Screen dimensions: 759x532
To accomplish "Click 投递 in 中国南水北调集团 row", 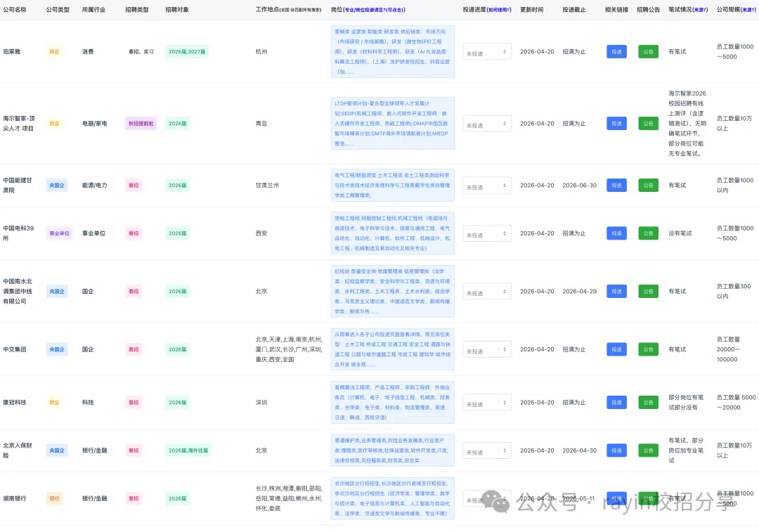I will [x=616, y=292].
